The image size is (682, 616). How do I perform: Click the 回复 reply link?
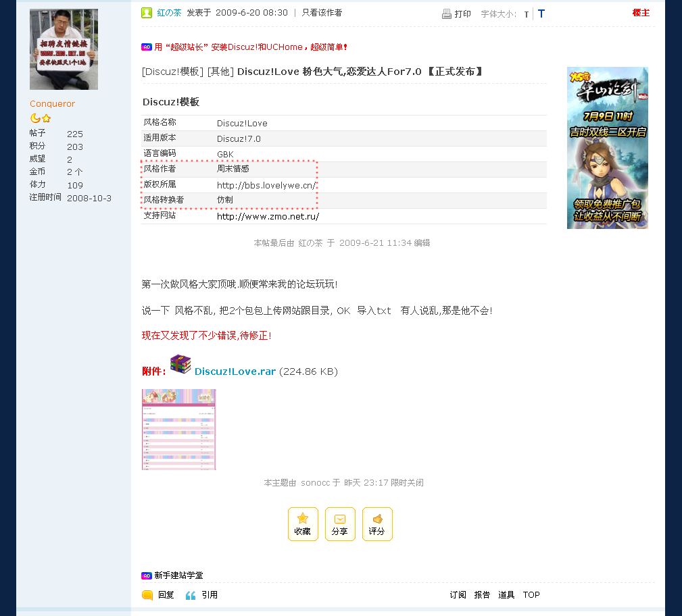[x=166, y=595]
